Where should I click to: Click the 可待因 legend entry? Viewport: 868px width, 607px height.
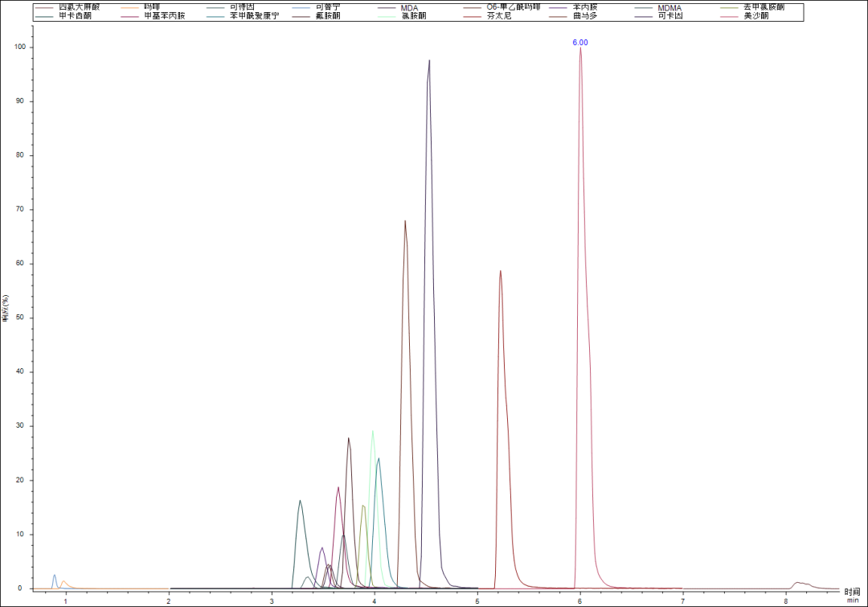(231, 7)
